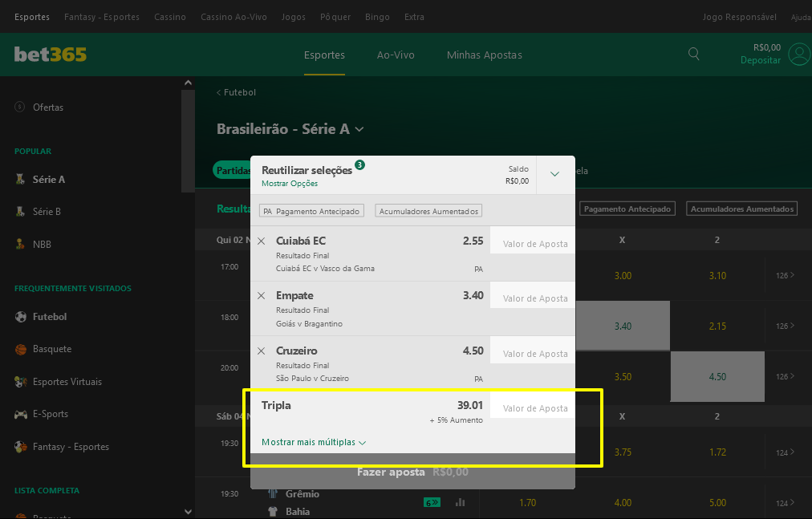Switch to the Minhas Apostas tab
Viewport: 812px width, 519px height.
484,55
